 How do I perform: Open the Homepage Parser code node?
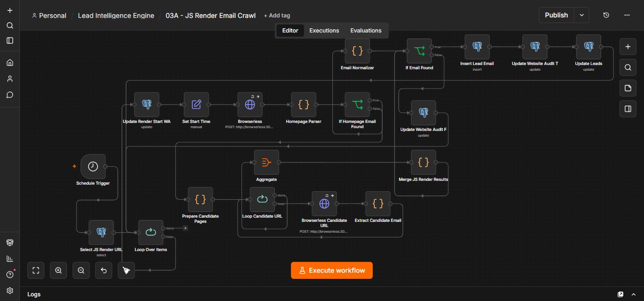pos(304,105)
